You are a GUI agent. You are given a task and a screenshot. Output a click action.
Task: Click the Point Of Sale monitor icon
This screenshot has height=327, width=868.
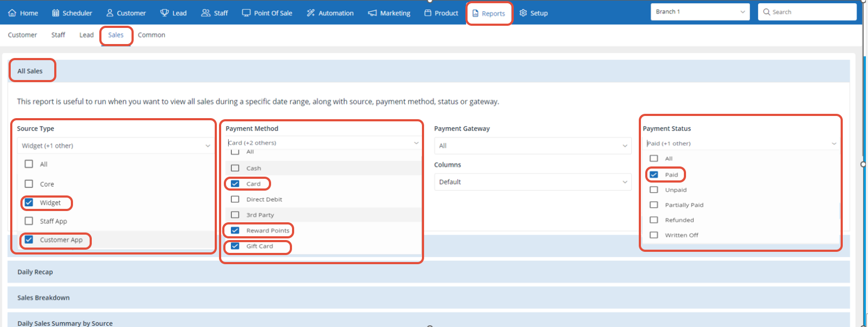click(246, 13)
